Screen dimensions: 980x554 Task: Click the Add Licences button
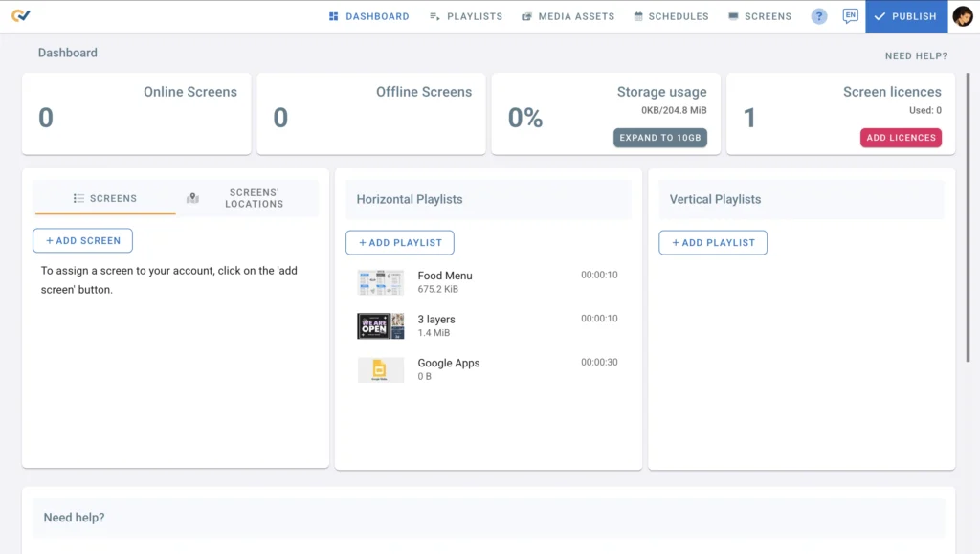(x=901, y=138)
